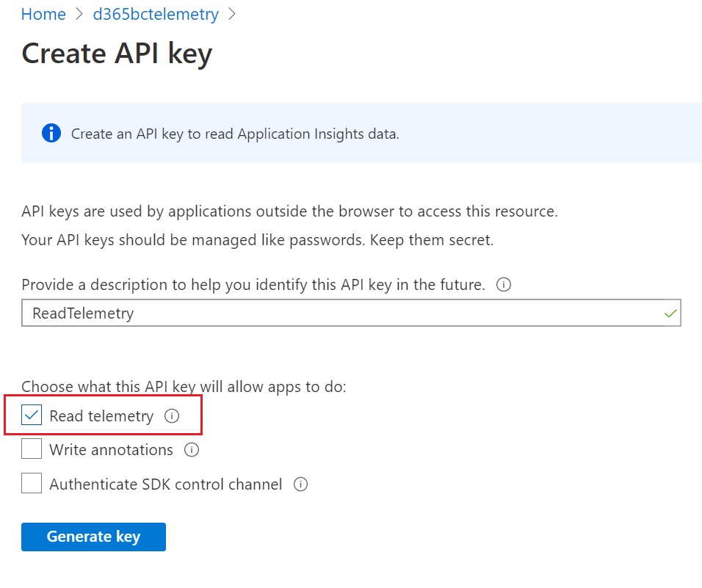Expand breadcrumb chevron after Home
The height and width of the screenshot is (588, 702).
[x=77, y=14]
